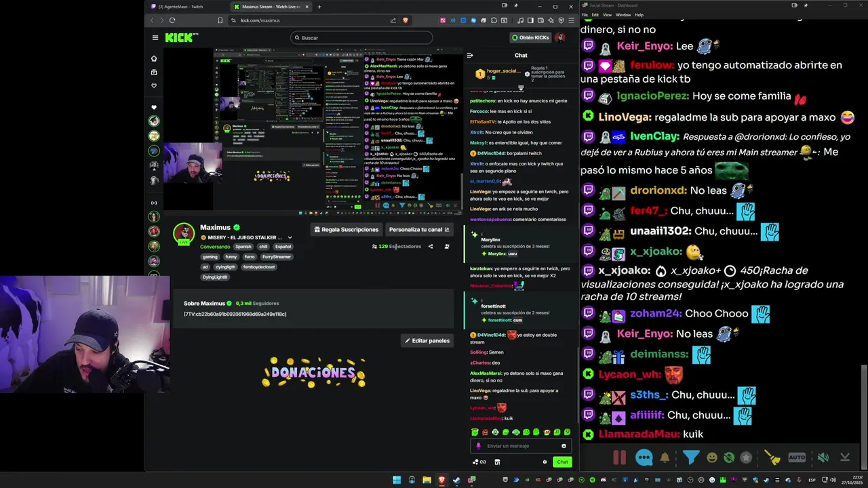Viewport: 868px width, 488px height.
Task: Clear chat with the yellow broom icon
Action: (x=773, y=457)
